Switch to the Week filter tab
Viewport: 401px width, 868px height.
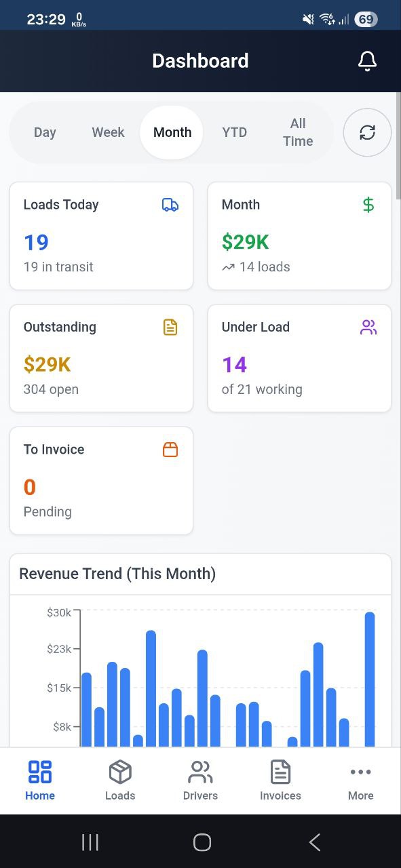coord(107,132)
